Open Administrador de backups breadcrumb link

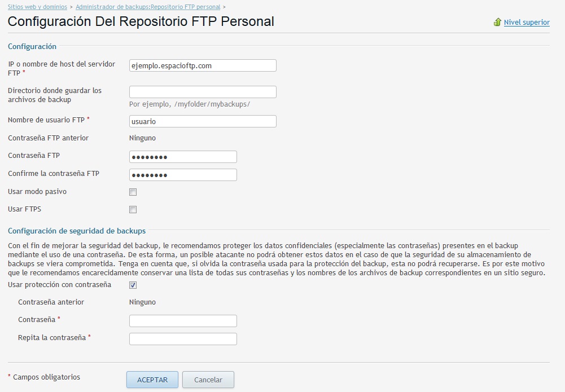tap(148, 7)
